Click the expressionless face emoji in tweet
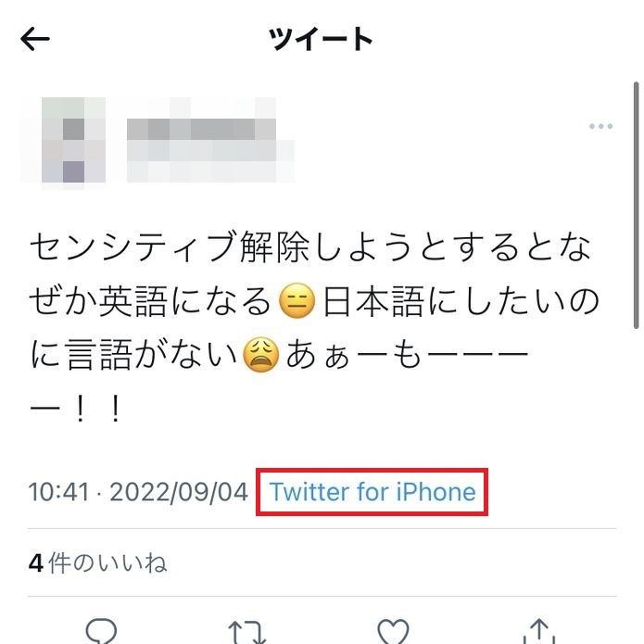644x644 pixels. 297,301
